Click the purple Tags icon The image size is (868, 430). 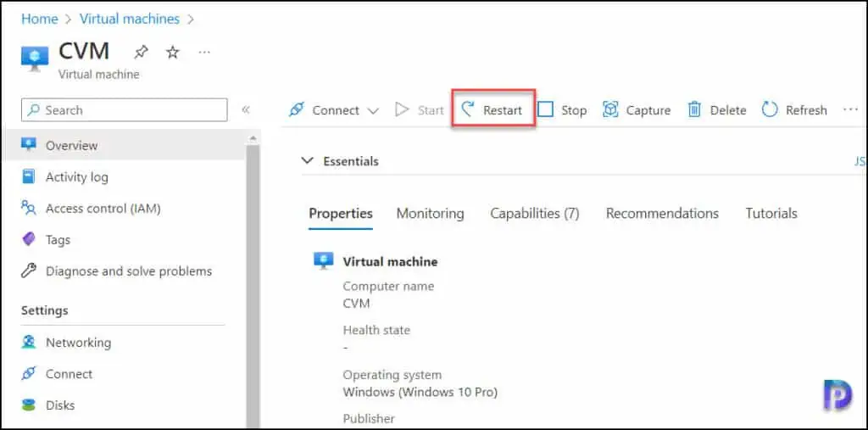tap(28, 239)
